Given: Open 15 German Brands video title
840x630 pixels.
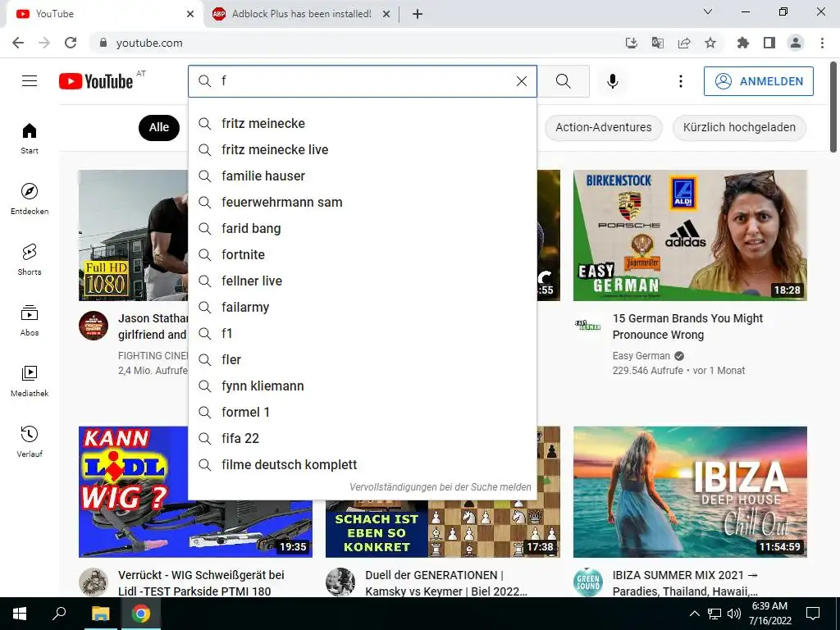Looking at the screenshot, I should coord(687,326).
